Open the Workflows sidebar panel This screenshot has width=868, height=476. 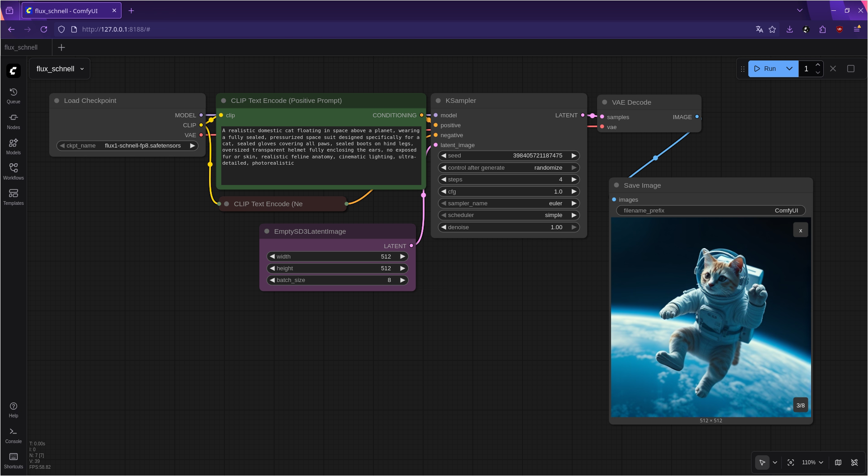click(13, 171)
